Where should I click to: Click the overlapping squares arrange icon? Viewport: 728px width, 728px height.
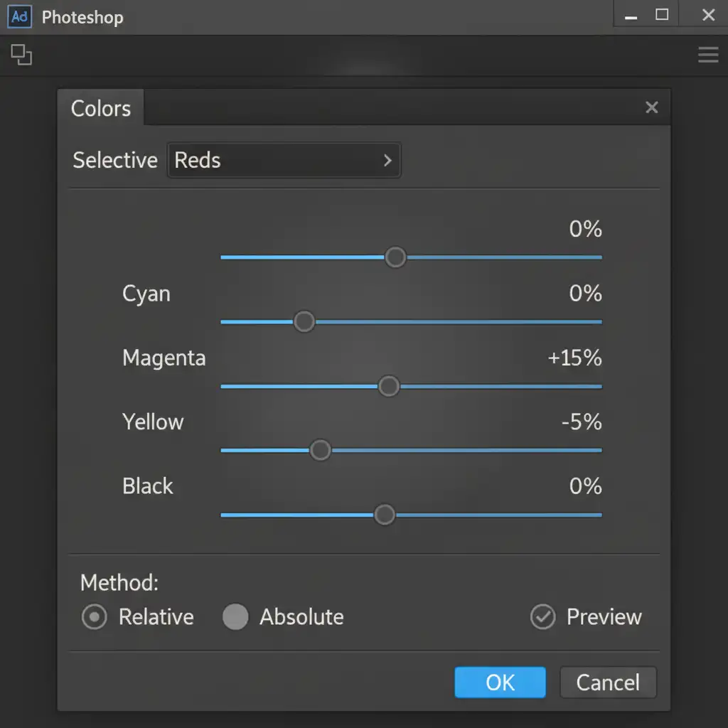coord(22,55)
